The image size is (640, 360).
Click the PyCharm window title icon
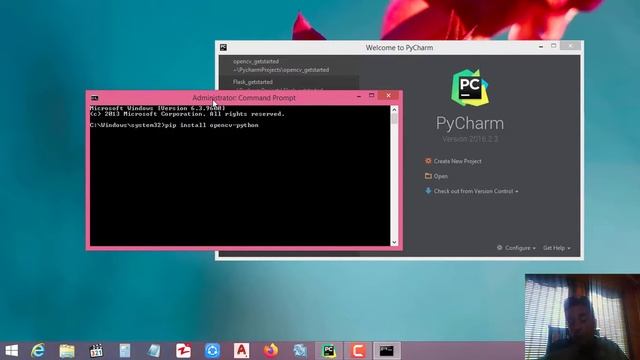coord(223,48)
